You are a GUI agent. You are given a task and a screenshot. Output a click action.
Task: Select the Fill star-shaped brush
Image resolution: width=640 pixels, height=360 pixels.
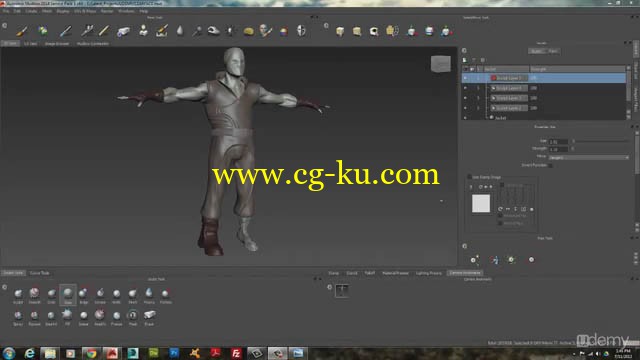[x=67, y=317]
